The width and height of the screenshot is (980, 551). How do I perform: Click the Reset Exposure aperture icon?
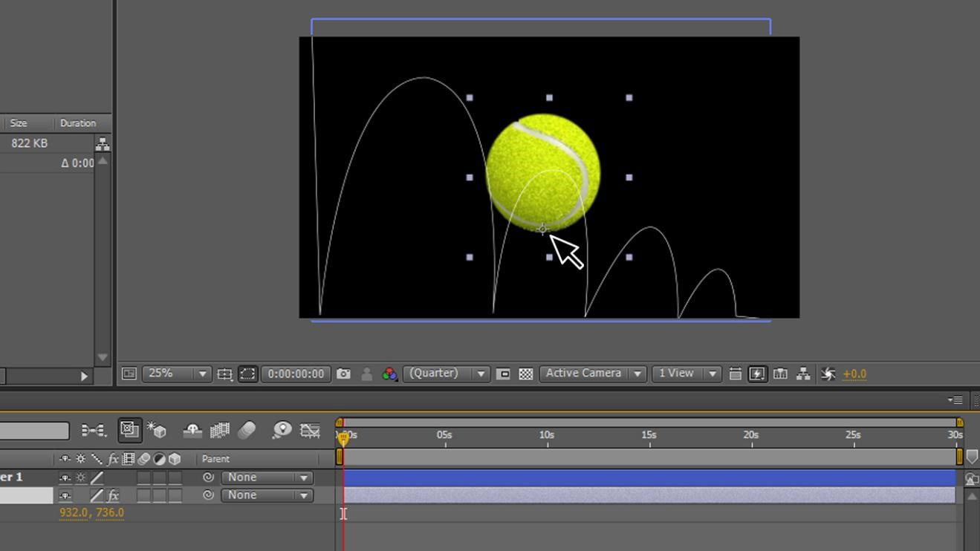(828, 374)
